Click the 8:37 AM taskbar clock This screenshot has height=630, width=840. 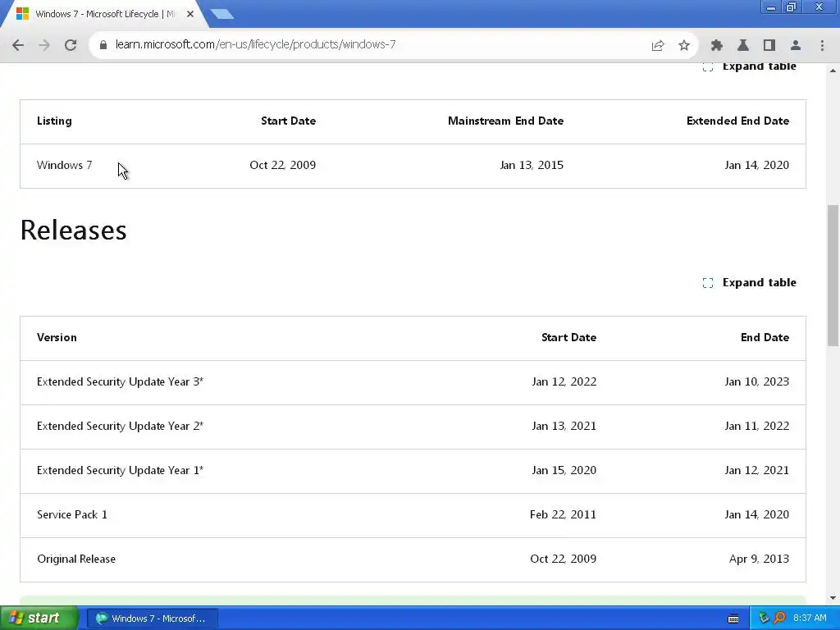point(810,619)
